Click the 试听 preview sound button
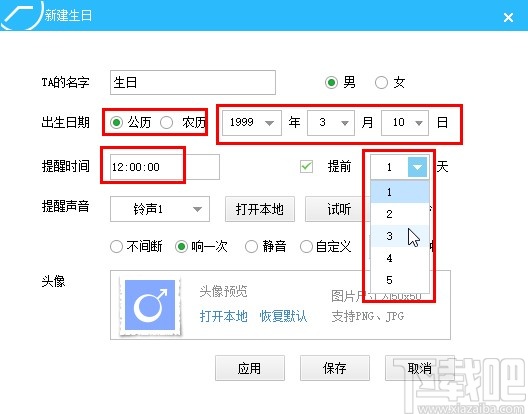 pyautogui.click(x=337, y=209)
